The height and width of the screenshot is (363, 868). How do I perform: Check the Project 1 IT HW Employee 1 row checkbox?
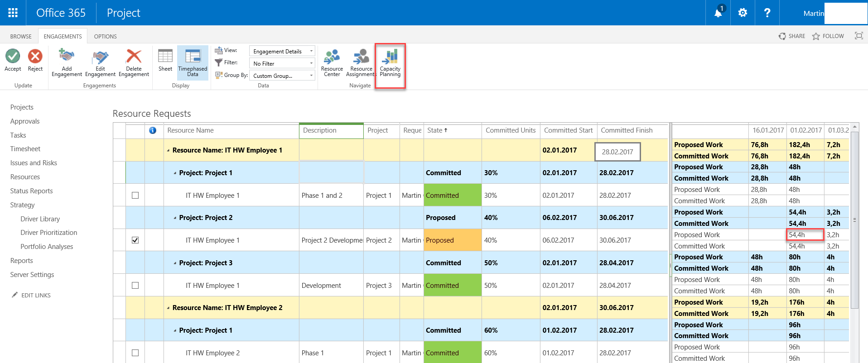tap(135, 196)
